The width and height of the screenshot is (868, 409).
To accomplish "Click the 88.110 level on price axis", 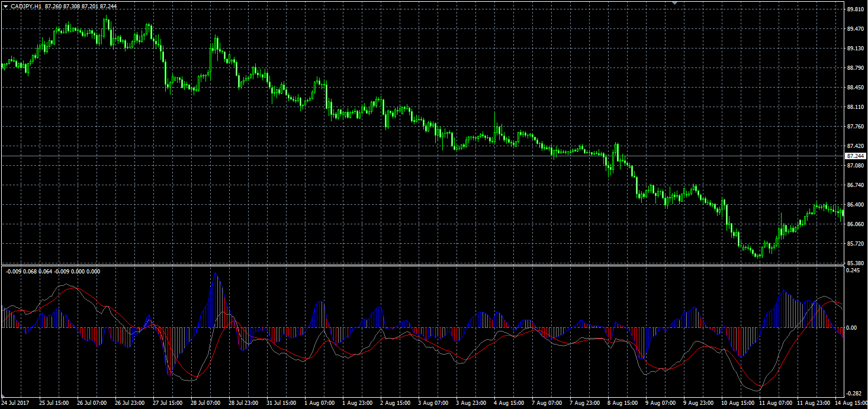I will 855,107.
